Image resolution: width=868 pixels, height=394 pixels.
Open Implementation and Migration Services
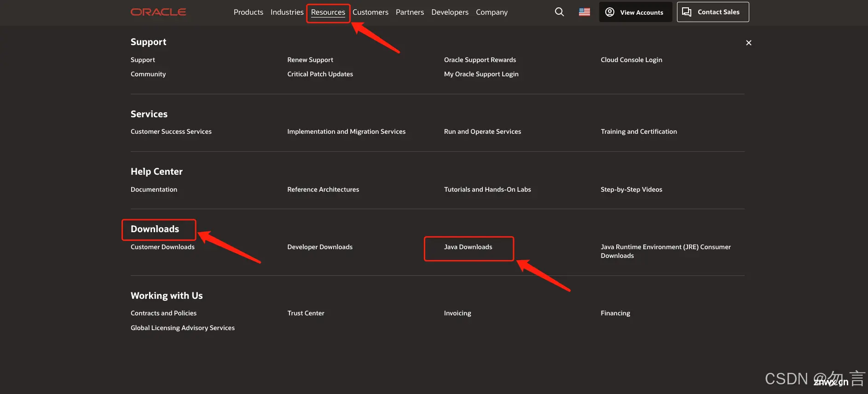(x=347, y=131)
